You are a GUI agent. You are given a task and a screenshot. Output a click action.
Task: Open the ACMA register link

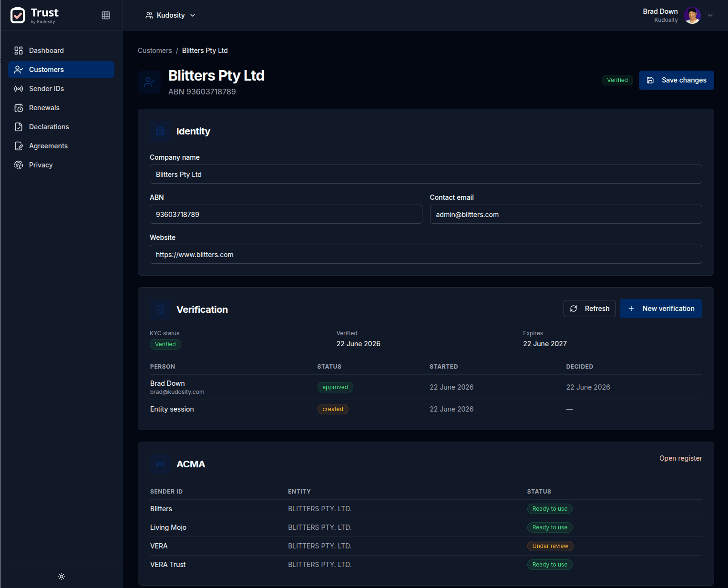click(x=680, y=458)
